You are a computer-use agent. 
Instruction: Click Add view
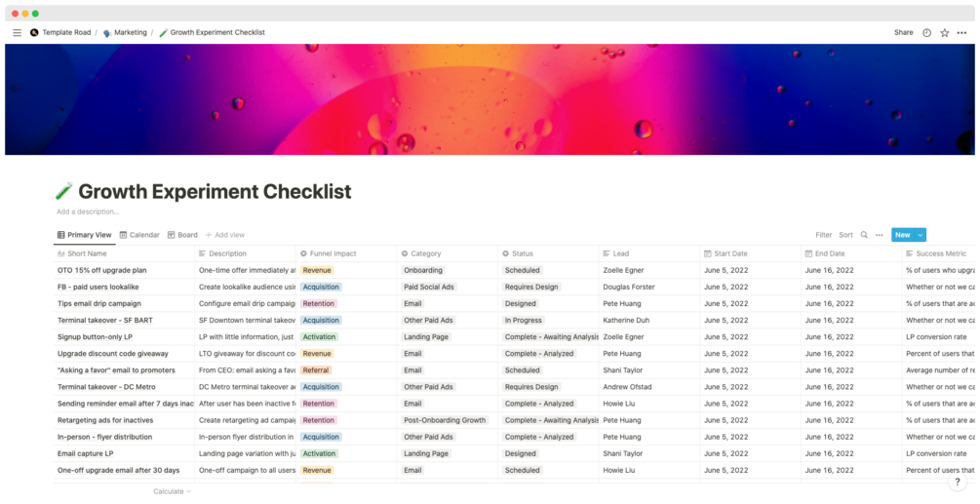pos(225,235)
